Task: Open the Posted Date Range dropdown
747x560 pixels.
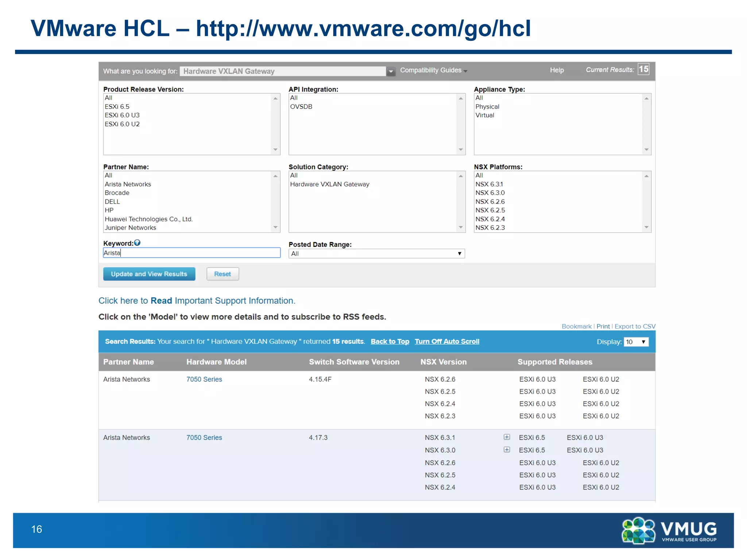Action: coord(376,254)
